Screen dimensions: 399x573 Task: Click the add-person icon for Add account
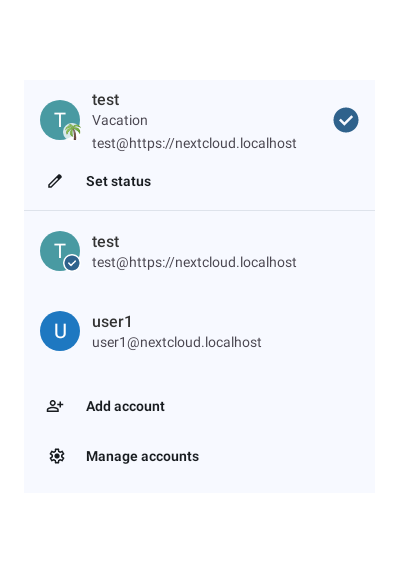55,406
